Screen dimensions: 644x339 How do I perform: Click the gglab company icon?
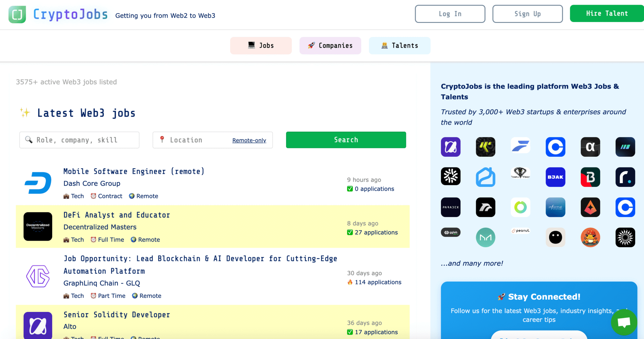click(451, 232)
